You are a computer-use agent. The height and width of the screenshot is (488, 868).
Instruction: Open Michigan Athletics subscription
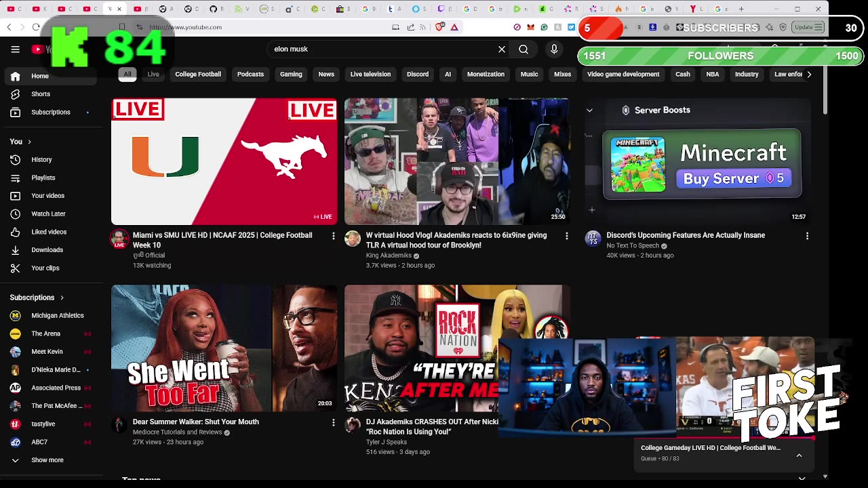(x=52, y=316)
